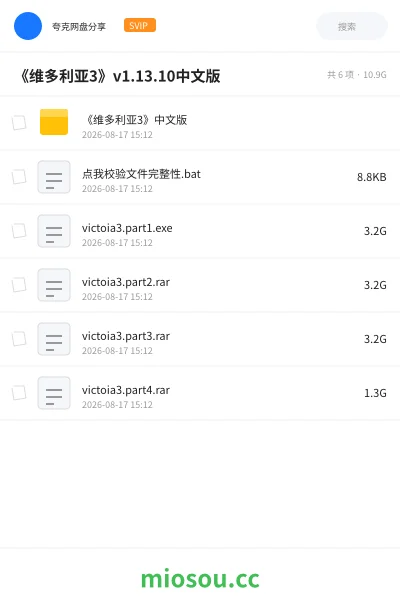Tick the checkbox next to victoia3.part2.rar
This screenshot has height=600, width=400.
(x=19, y=285)
